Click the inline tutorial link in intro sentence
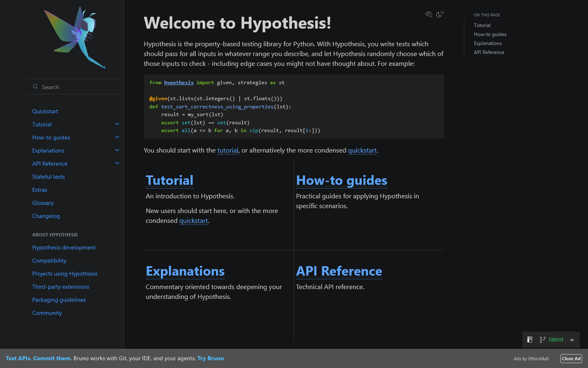Screen dimensions: 588x368 [228, 150]
